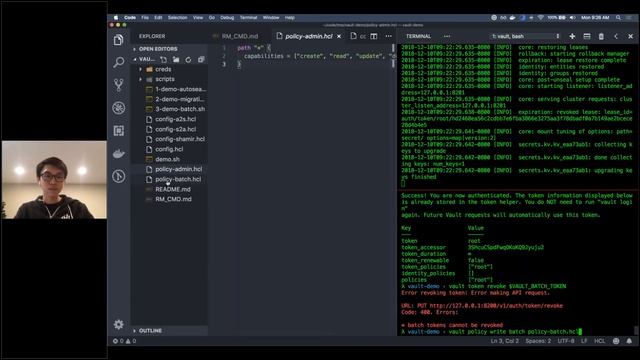Click the Ln 3, Col 2 status entry

pos(504,341)
